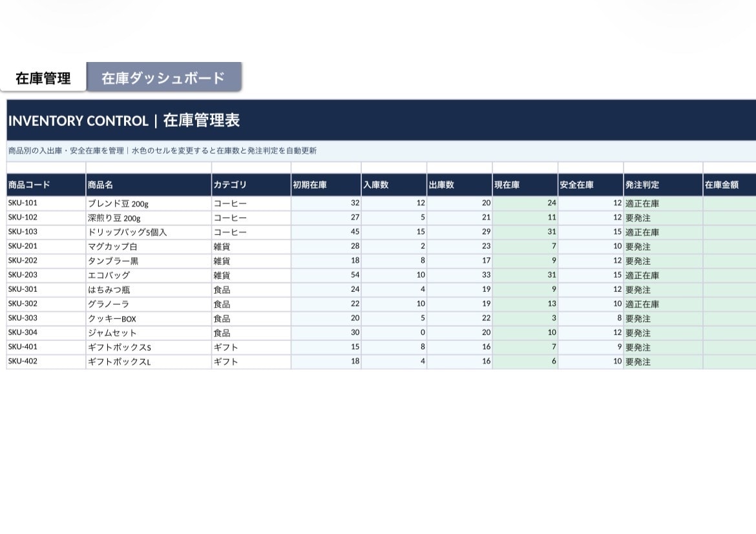The height and width of the screenshot is (534, 756).
Task: Click product name クッキーBOX
Action: coord(149,318)
